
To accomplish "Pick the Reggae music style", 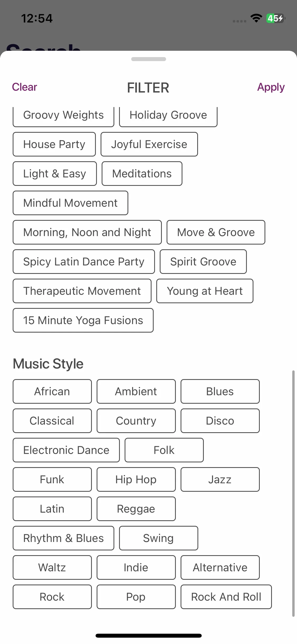I will 136,509.
